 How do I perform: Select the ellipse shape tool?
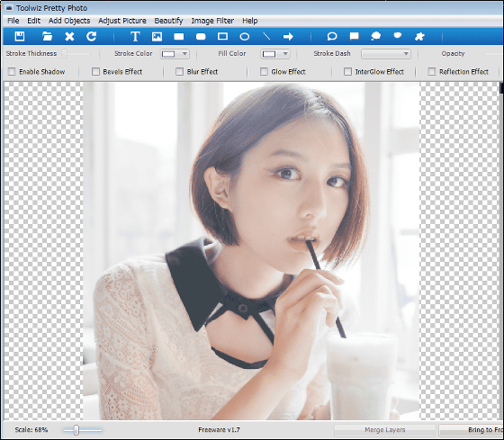click(x=245, y=37)
